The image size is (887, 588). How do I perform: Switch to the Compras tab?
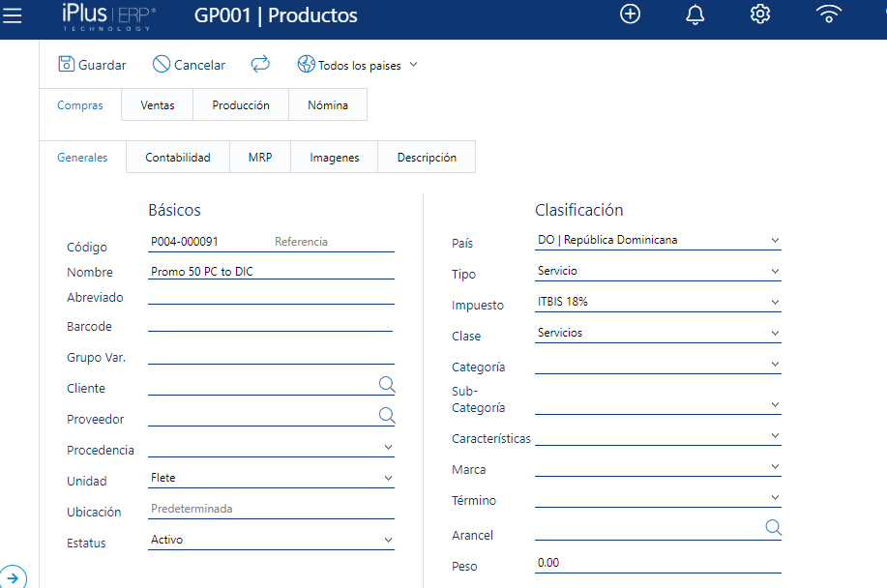tap(80, 105)
